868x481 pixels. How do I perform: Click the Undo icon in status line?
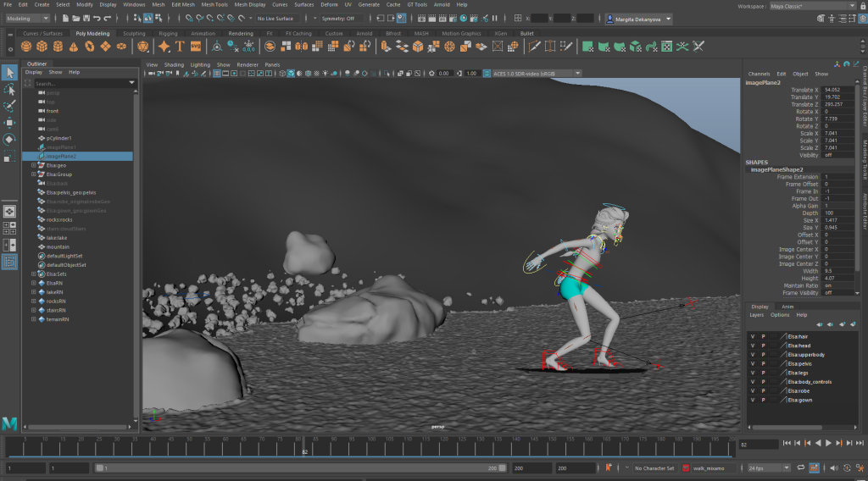(97, 19)
